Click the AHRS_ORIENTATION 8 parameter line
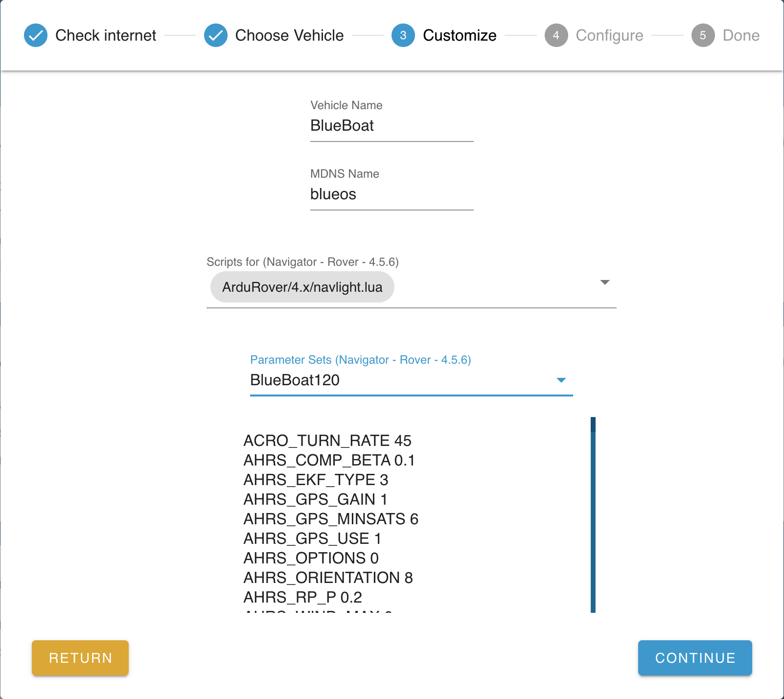The width and height of the screenshot is (784, 699). 328,578
